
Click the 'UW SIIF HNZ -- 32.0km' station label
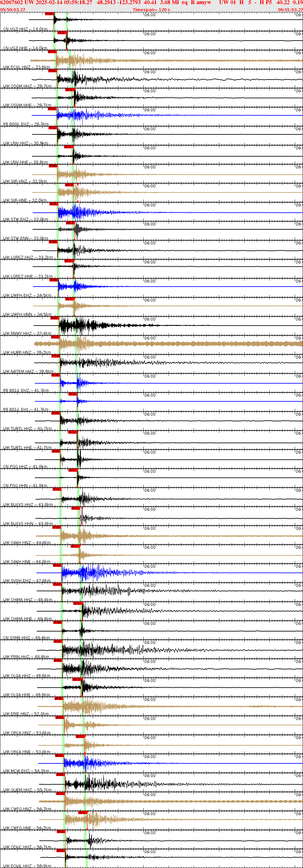click(25, 182)
